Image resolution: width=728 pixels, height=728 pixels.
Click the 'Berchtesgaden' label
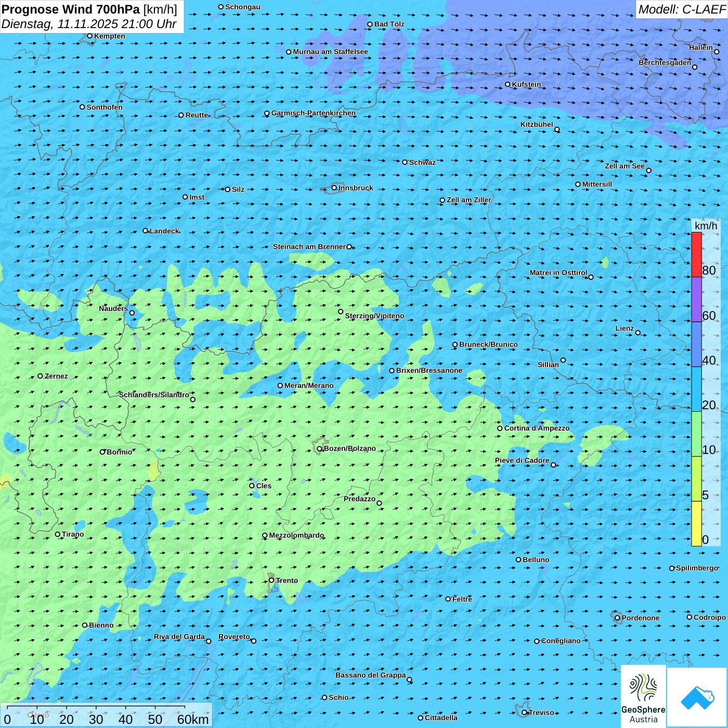(665, 62)
